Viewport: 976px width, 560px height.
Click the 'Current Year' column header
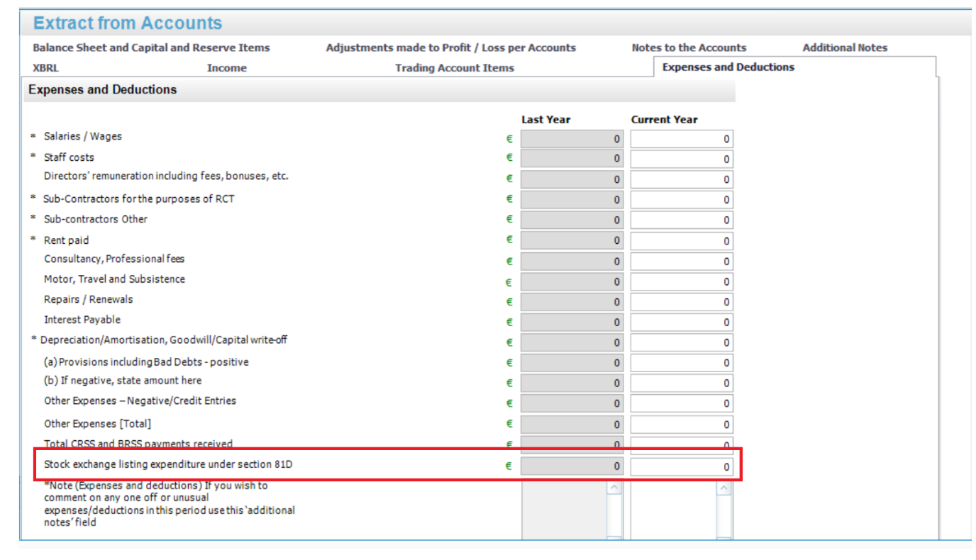(x=665, y=119)
